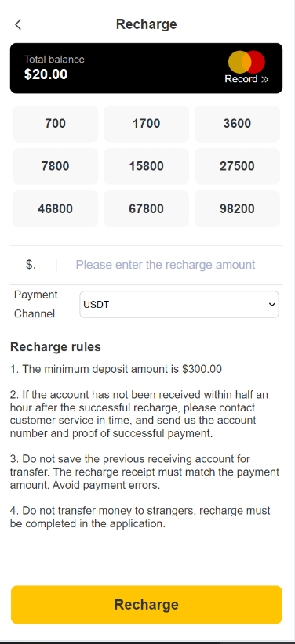Click the Total balance card
This screenshot has height=644, width=295.
[147, 68]
